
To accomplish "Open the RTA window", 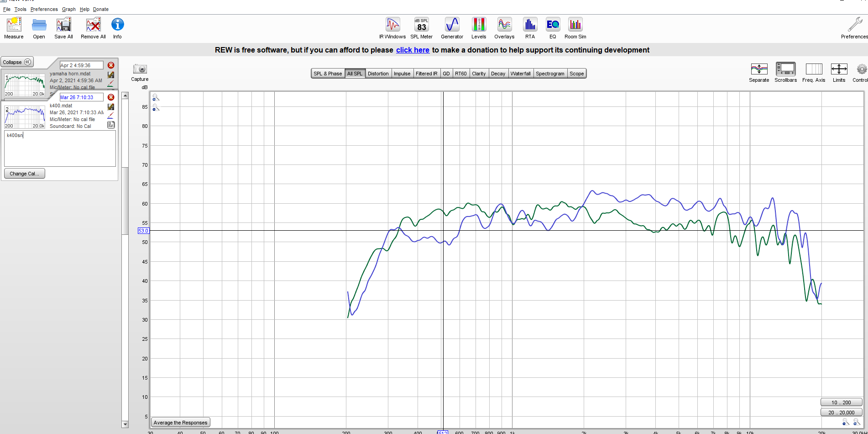I will tap(530, 28).
